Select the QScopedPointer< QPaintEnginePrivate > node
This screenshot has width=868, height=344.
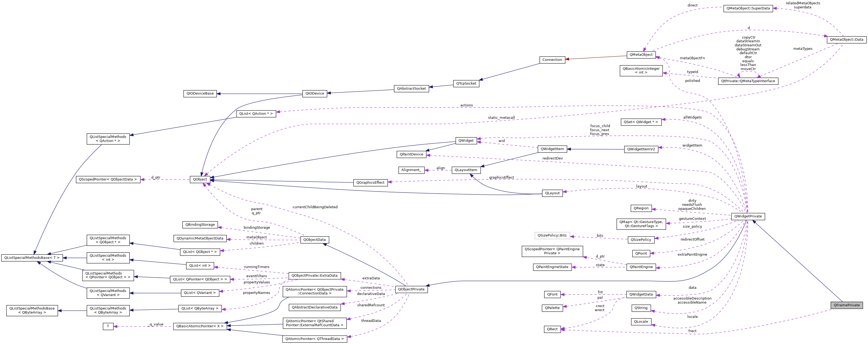pos(552,251)
